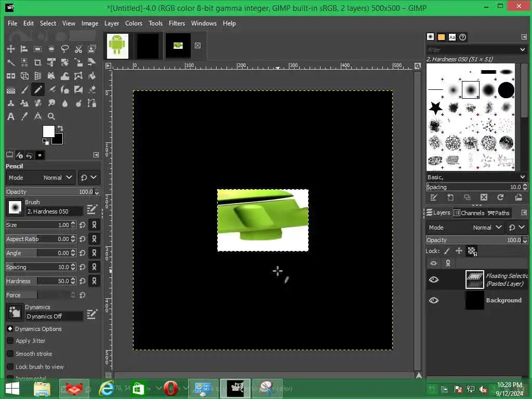Open the Filters menu
Image resolution: width=532 pixels, height=399 pixels.
coord(177,23)
